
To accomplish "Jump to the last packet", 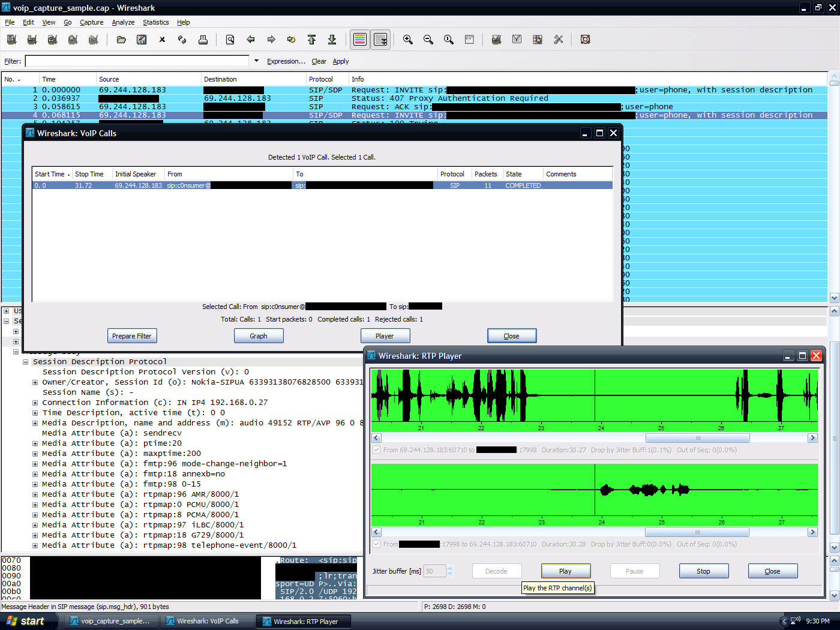I will coord(332,40).
